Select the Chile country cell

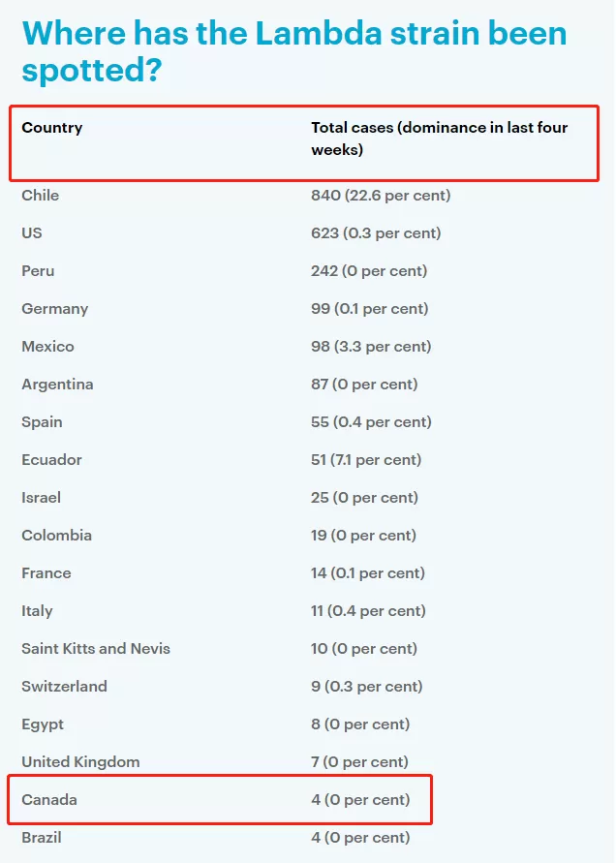(40, 196)
